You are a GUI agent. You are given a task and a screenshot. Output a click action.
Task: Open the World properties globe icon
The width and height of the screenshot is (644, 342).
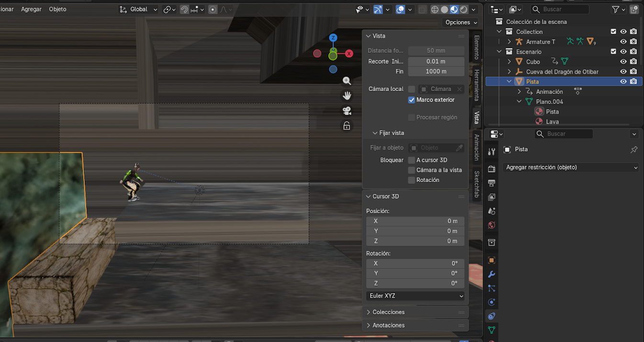point(491,225)
